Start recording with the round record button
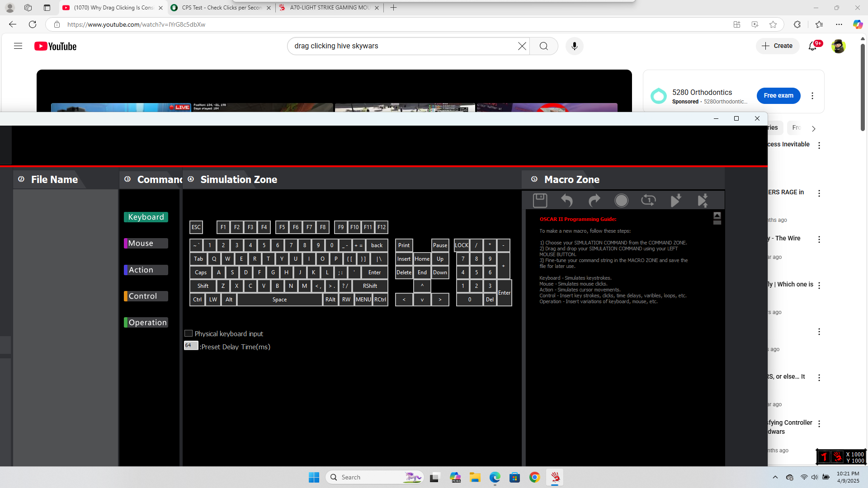Screen dimensions: 868x488 (x=621, y=200)
